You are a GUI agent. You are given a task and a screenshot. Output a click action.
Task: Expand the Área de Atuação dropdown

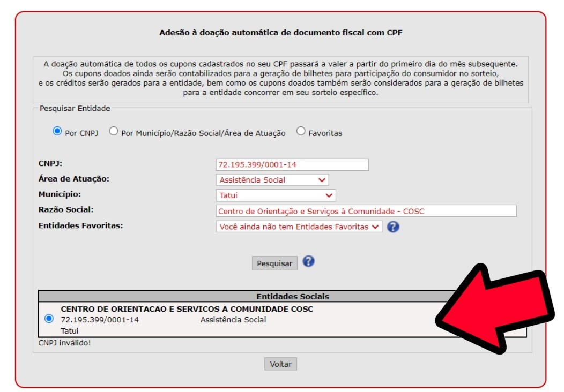pyautogui.click(x=272, y=179)
